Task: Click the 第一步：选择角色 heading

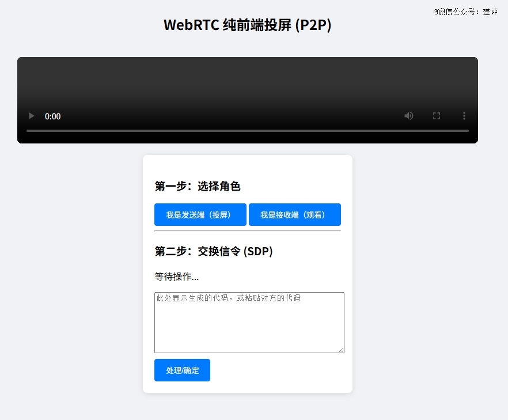Action: coord(198,186)
